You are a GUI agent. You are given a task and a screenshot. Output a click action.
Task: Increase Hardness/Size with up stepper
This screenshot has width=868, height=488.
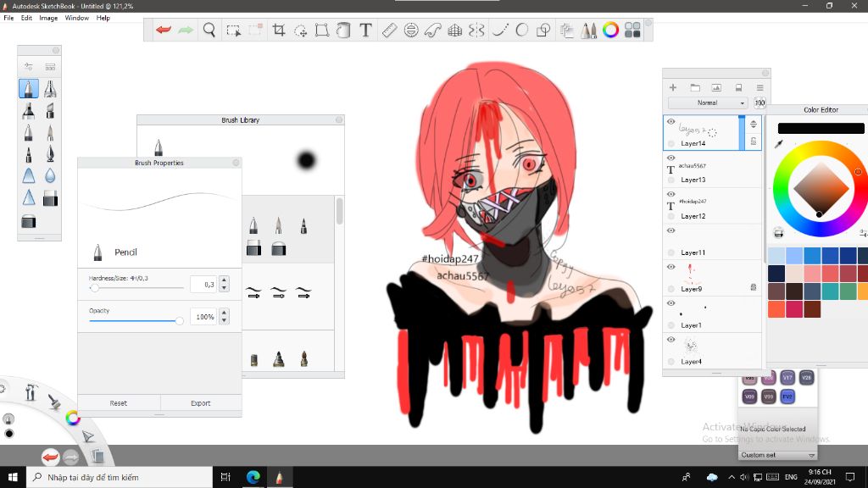pyautogui.click(x=224, y=280)
